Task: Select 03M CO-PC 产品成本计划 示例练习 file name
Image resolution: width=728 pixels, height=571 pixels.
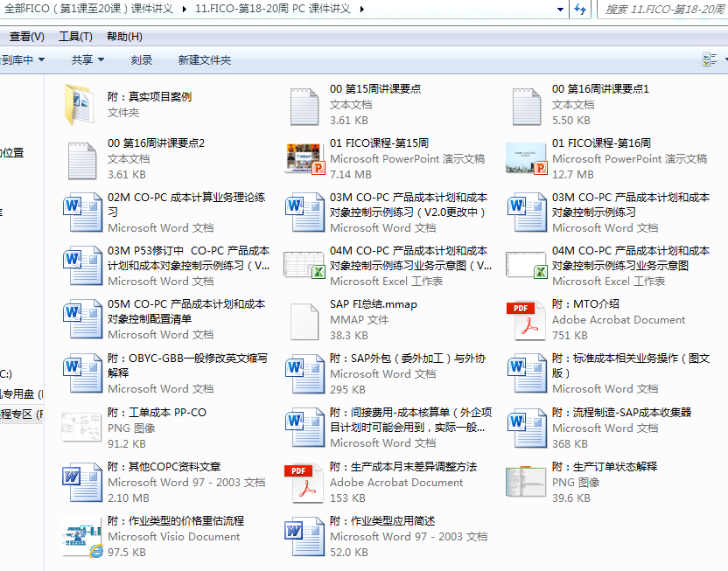Action: point(631,205)
